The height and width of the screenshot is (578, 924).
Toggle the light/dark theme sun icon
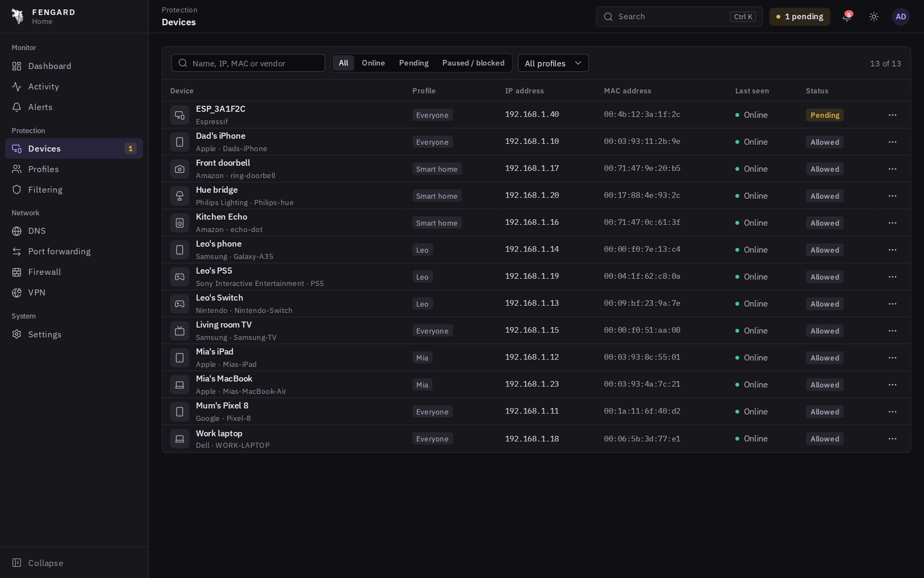click(x=874, y=17)
